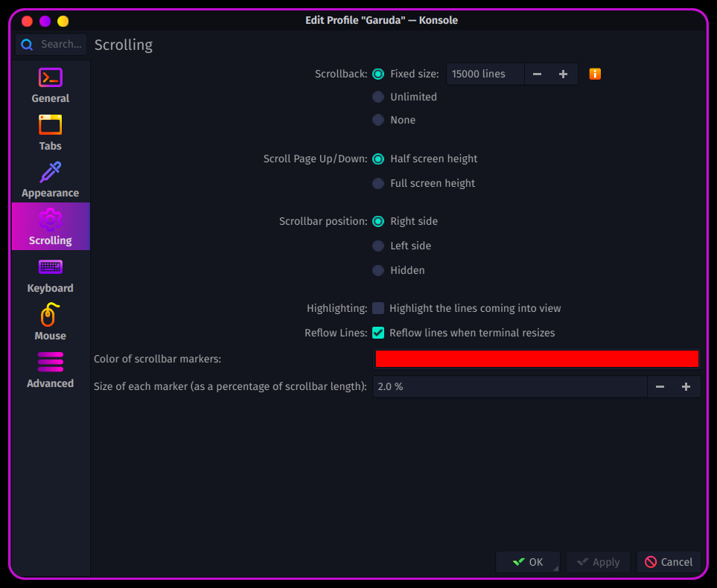The width and height of the screenshot is (717, 588).
Task: Increase marker size percentage with plus
Action: coord(686,387)
